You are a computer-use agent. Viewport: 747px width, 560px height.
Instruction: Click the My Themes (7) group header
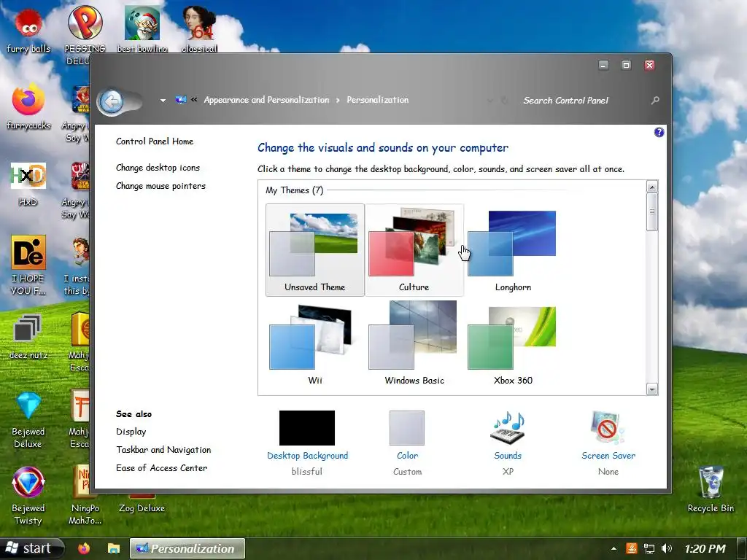click(295, 190)
